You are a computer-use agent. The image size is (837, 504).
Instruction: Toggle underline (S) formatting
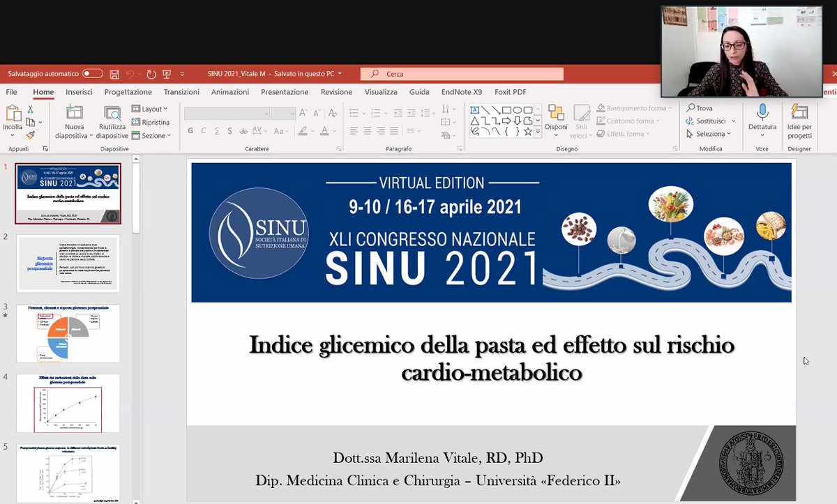click(217, 130)
